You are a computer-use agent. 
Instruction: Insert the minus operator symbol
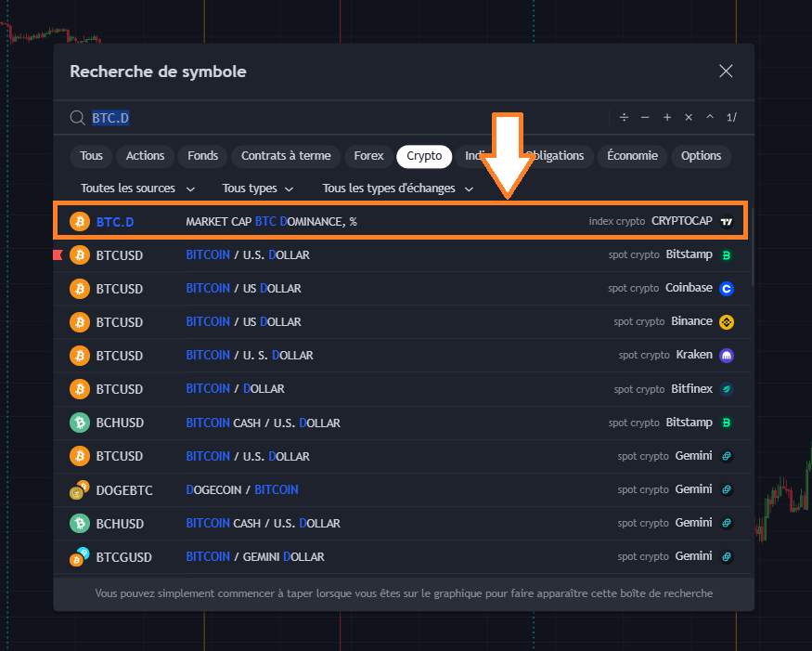coord(645,118)
